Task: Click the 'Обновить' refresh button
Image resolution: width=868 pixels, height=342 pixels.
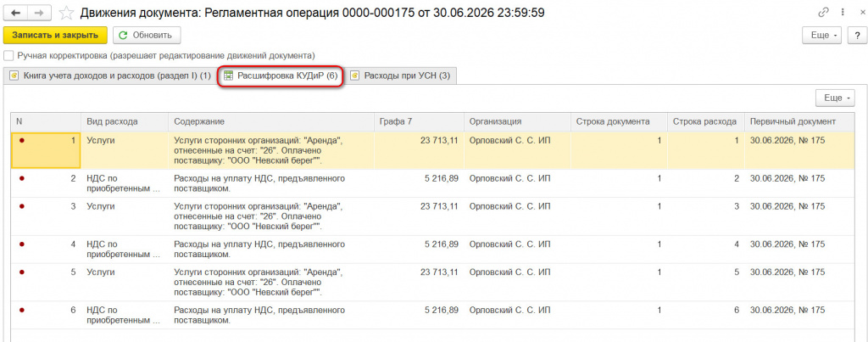Action: 147,35
